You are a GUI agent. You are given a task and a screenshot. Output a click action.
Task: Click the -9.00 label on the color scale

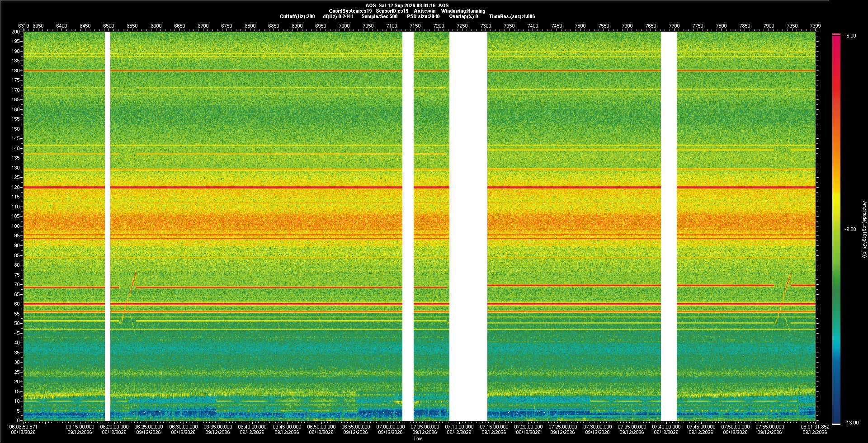click(x=850, y=229)
